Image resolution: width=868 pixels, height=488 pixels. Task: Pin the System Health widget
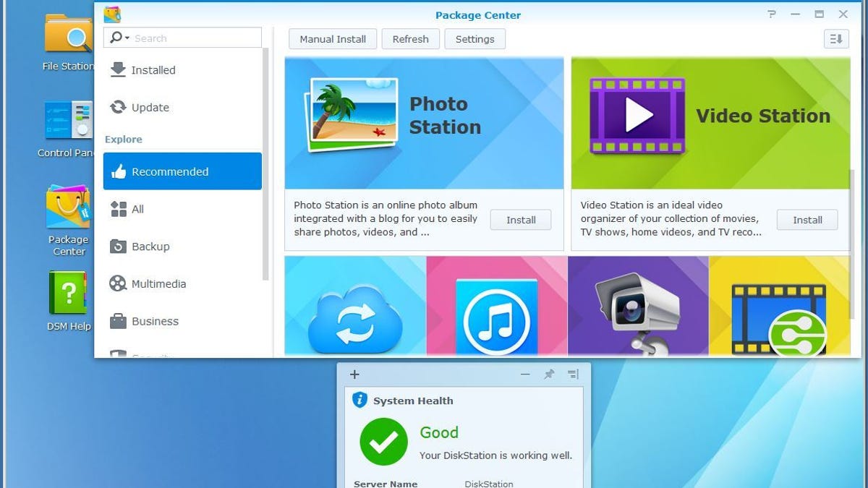click(x=549, y=374)
